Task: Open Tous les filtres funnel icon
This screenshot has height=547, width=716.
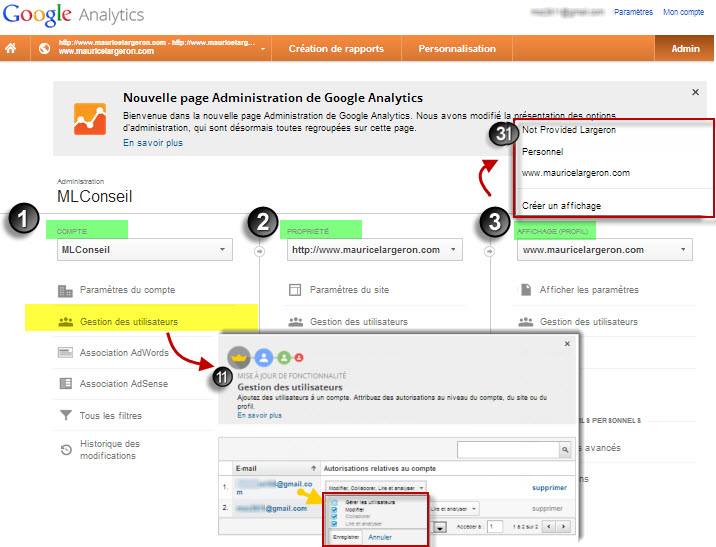Action: pyautogui.click(x=66, y=415)
